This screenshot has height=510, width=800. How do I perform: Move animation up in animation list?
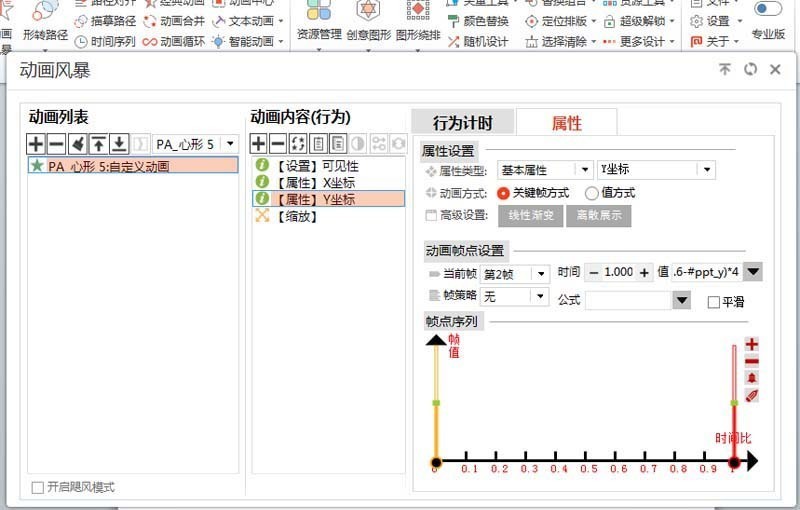(x=98, y=144)
